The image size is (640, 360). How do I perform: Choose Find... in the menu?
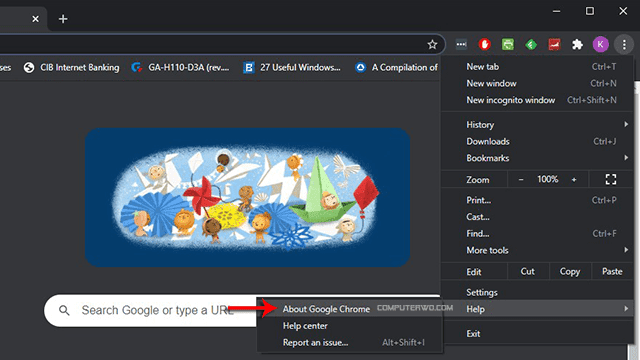tap(537, 233)
